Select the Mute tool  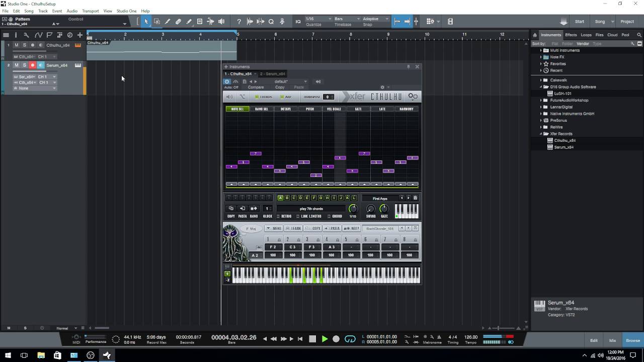point(200,22)
